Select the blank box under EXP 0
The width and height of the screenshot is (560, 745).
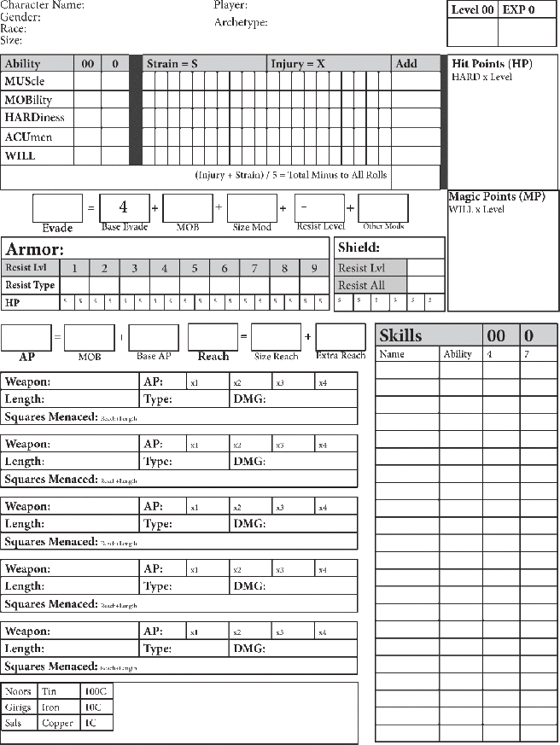pyautogui.click(x=528, y=32)
